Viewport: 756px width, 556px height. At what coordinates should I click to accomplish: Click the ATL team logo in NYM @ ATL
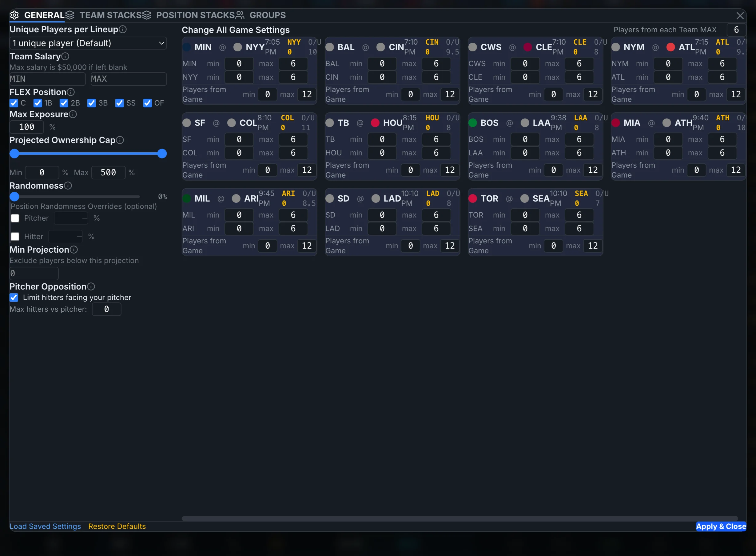coord(670,47)
